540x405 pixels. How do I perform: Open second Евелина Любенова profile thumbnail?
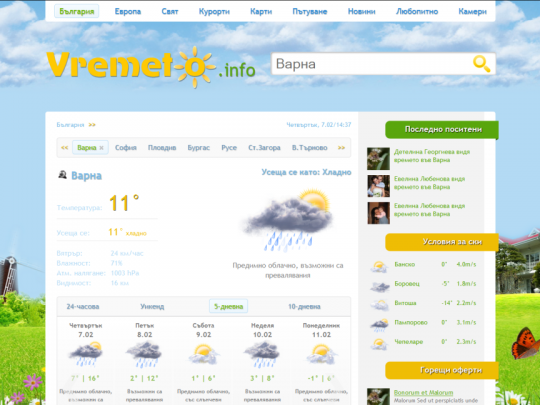pos(378,213)
